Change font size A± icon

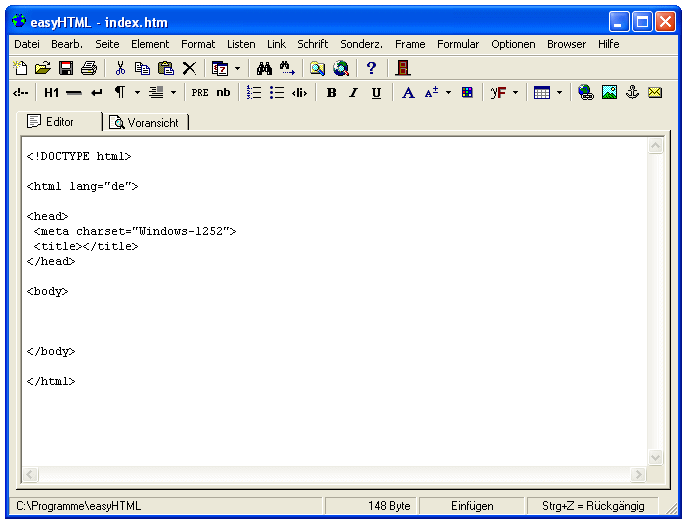point(431,93)
